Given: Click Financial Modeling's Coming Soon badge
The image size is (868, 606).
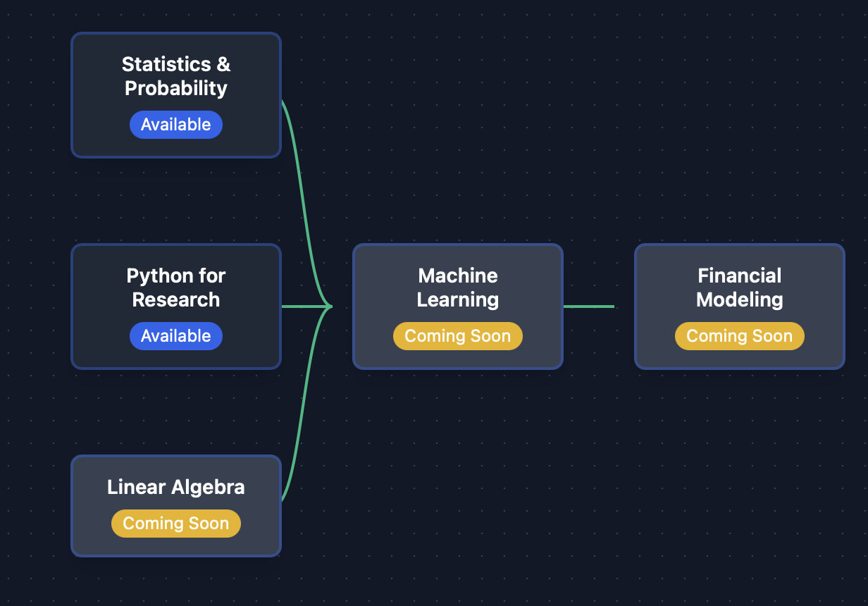Looking at the screenshot, I should pyautogui.click(x=739, y=336).
